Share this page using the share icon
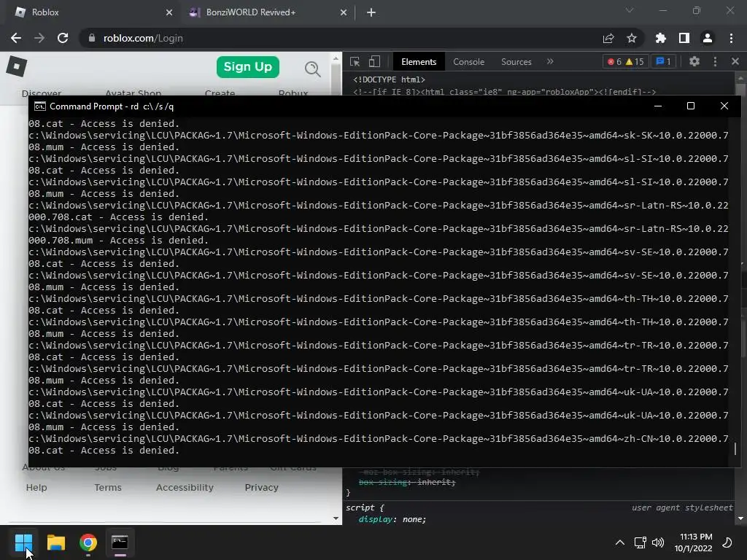Viewport: 747px width, 560px height. pyautogui.click(x=608, y=38)
